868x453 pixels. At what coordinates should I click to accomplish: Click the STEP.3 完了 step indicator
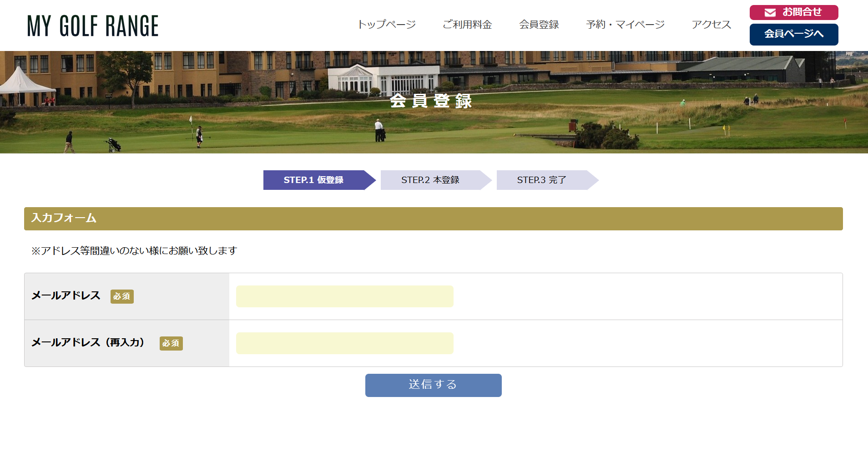coord(541,180)
